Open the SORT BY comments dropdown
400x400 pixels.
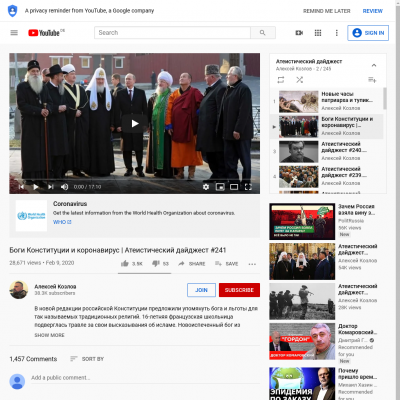[x=87, y=359]
